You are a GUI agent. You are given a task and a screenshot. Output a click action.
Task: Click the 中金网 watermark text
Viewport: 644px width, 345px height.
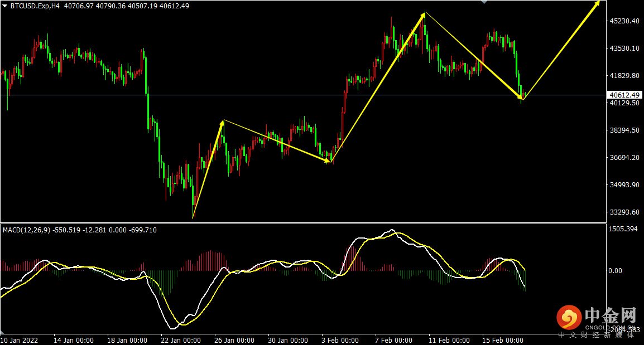click(611, 315)
